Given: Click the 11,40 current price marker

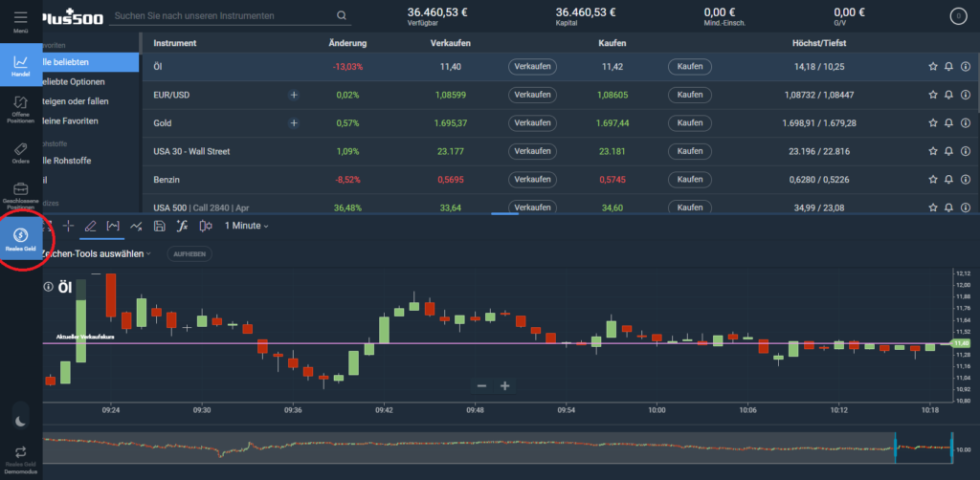Looking at the screenshot, I should [959, 343].
